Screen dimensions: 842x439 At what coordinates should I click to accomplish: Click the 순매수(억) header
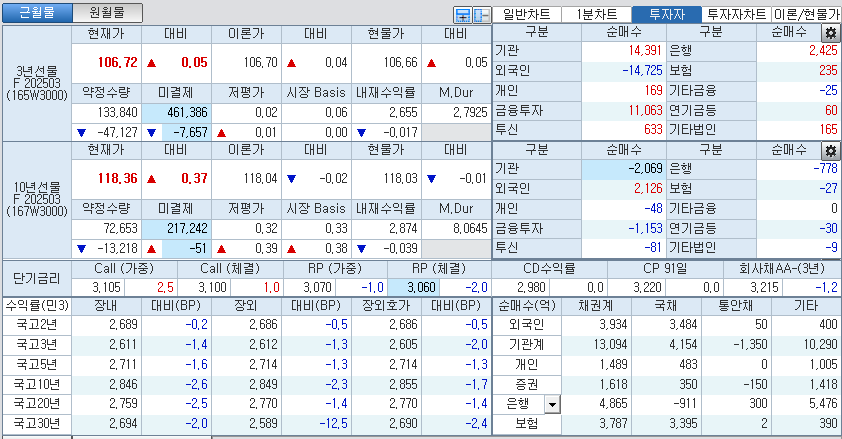tap(527, 306)
